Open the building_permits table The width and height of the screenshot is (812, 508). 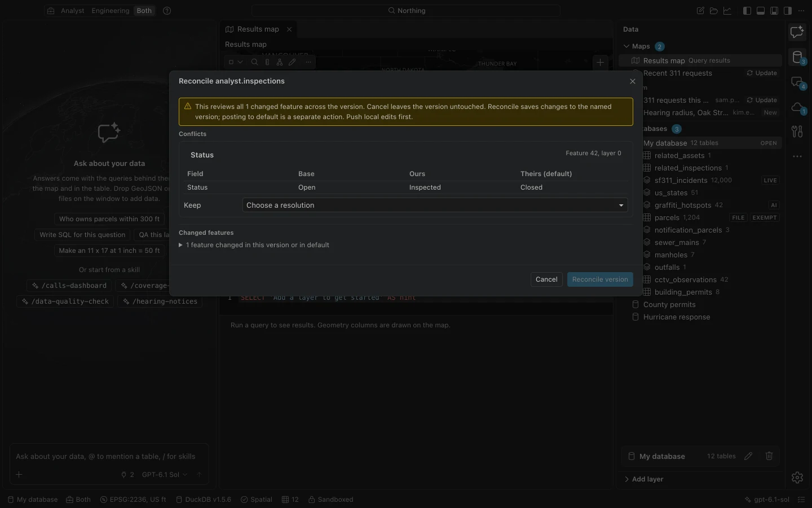pyautogui.click(x=683, y=292)
